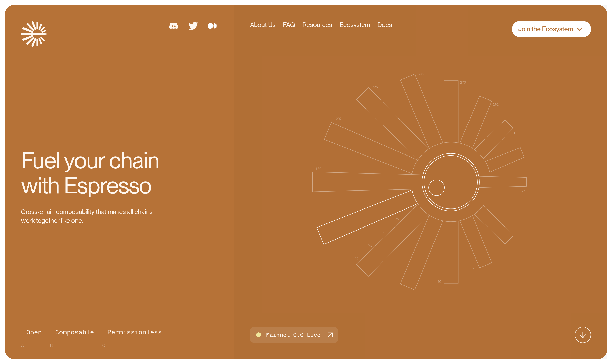The width and height of the screenshot is (612, 364).
Task: Click the radial bar labeled 270
Action: pyautogui.click(x=451, y=112)
